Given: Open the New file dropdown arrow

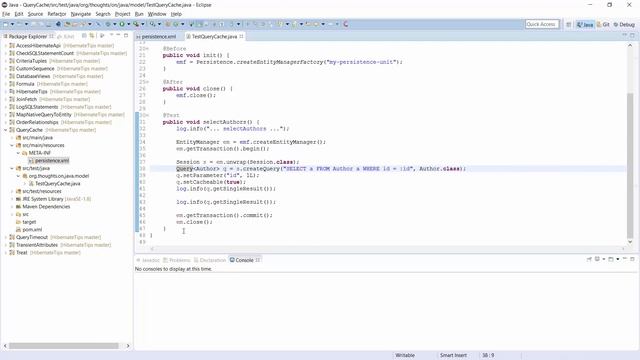Looking at the screenshot, I should click(12, 24).
